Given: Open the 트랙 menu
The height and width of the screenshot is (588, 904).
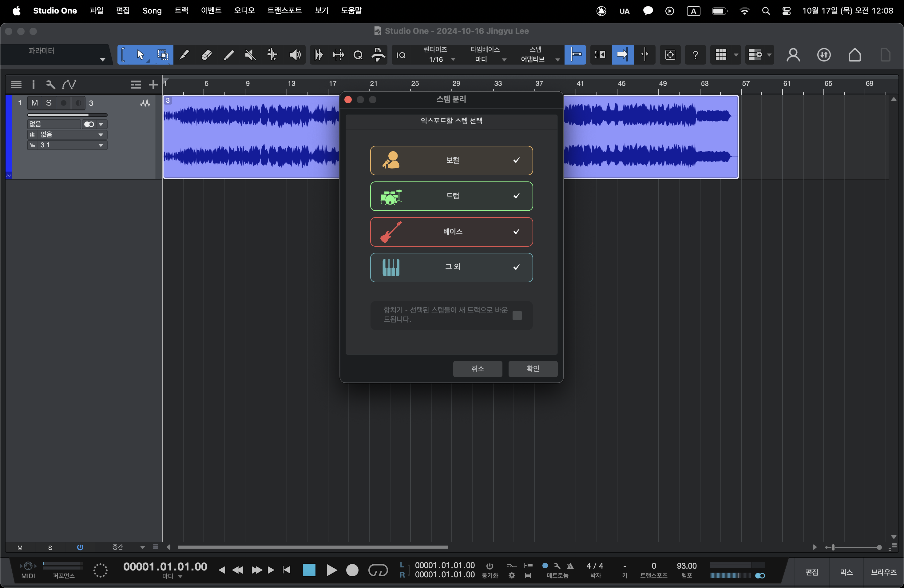Looking at the screenshot, I should tap(181, 11).
